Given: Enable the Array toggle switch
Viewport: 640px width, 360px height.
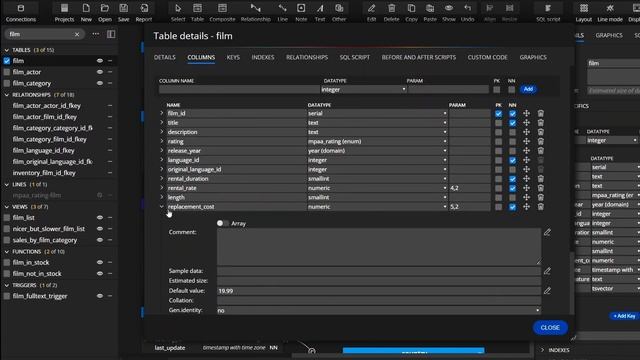Looking at the screenshot, I should pyautogui.click(x=222, y=223).
